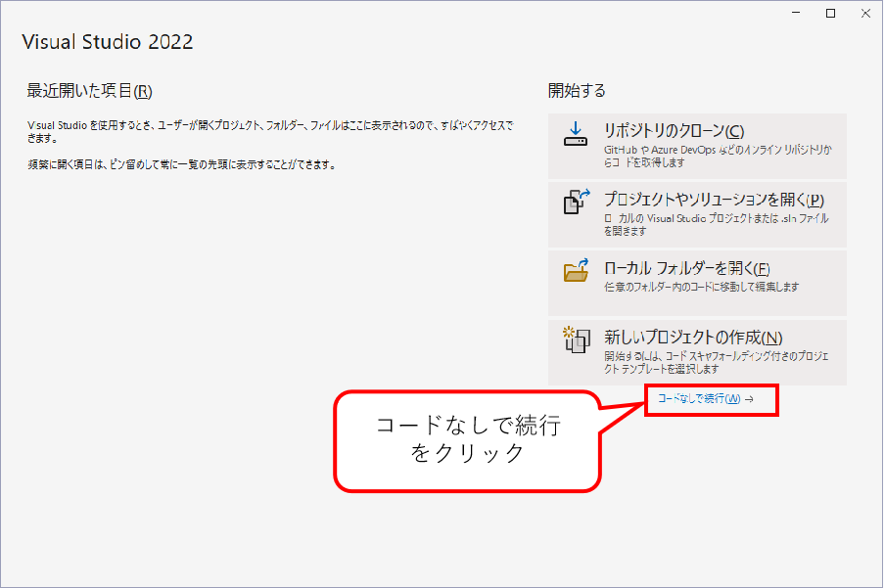
Task: Start 新しいプロジェクトの作成(N)
Action: 697,352
